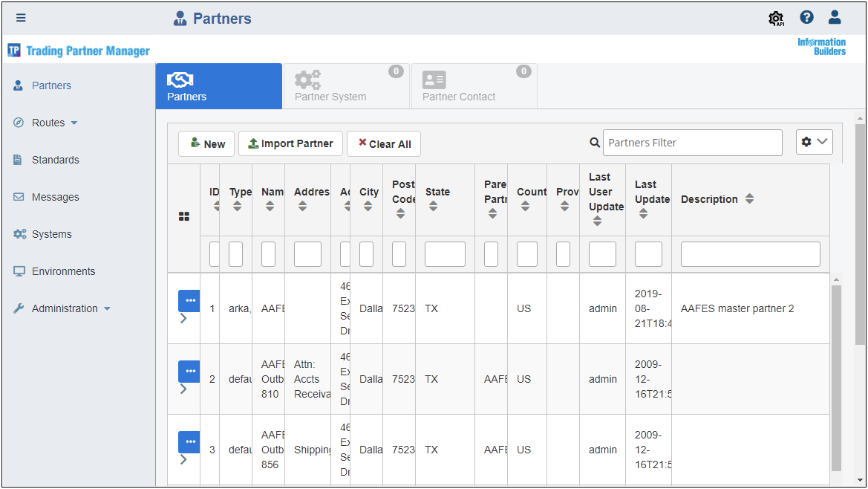Sort by the Last User Update column
This screenshot has height=489, width=868.
pyautogui.click(x=597, y=221)
